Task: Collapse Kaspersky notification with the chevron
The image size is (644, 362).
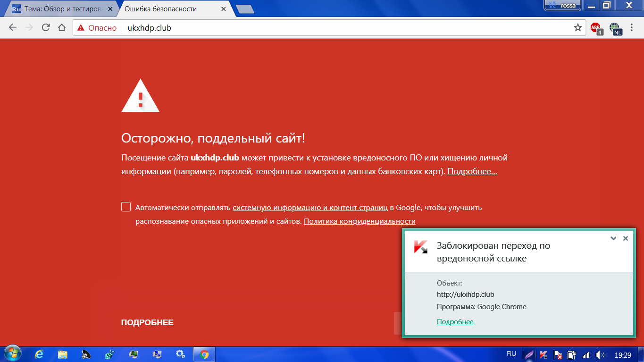Action: 613,238
